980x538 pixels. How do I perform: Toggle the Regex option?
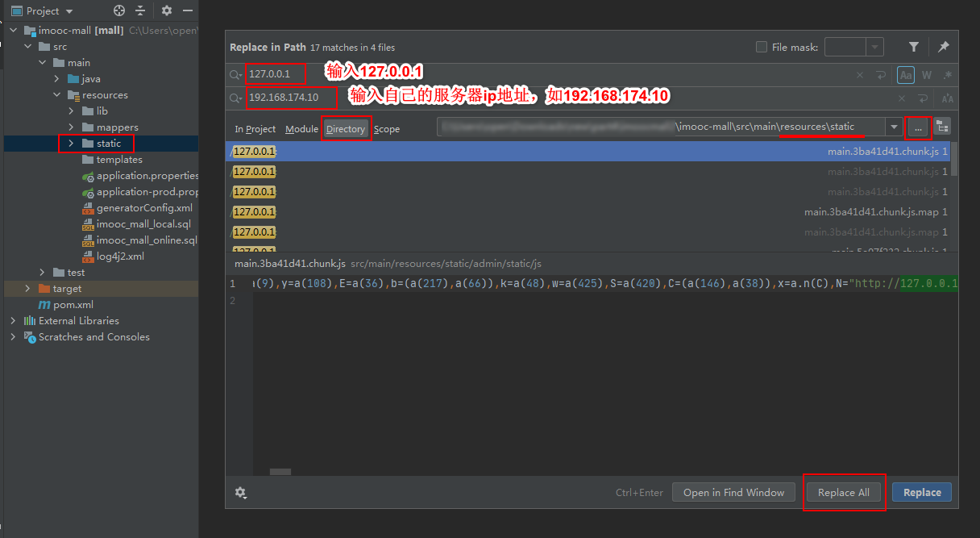[948, 75]
